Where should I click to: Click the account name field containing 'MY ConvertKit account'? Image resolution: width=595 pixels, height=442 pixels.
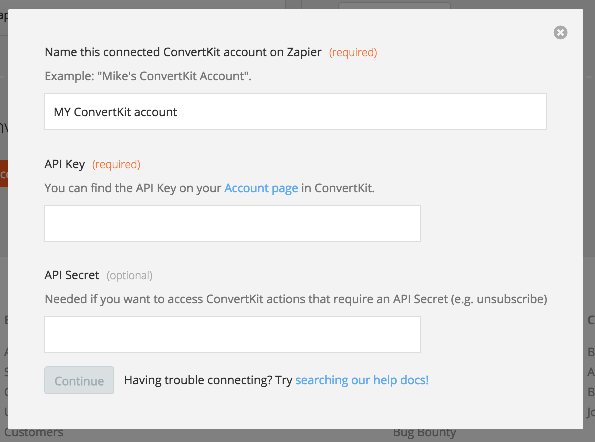(x=295, y=112)
